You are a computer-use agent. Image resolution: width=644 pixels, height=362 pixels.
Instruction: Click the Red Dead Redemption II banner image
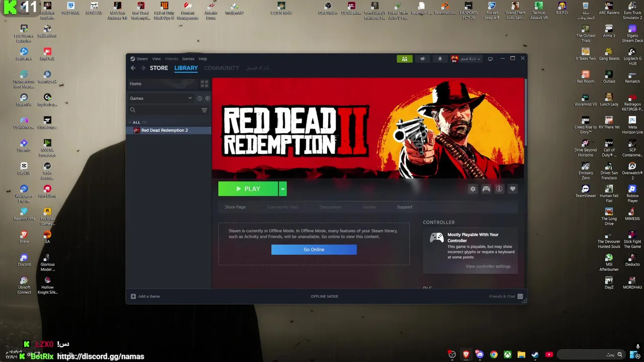[x=368, y=128]
